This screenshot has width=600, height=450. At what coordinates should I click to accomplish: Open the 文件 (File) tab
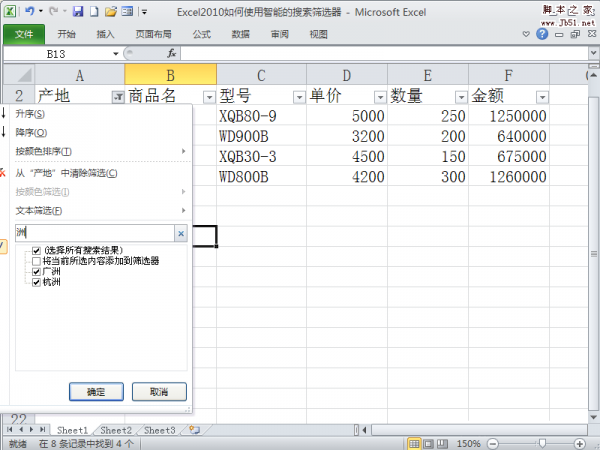click(x=24, y=34)
